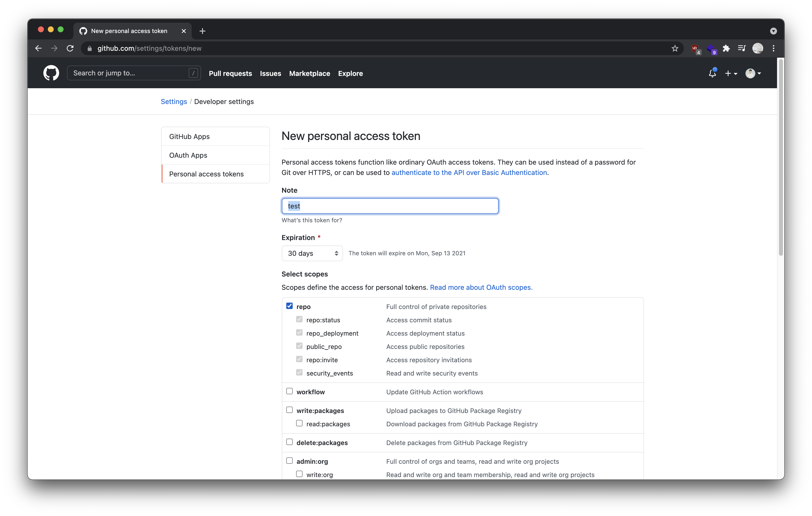Viewport: 812px width, 516px height.
Task: Open Pull requests in navigation
Action: click(x=230, y=73)
